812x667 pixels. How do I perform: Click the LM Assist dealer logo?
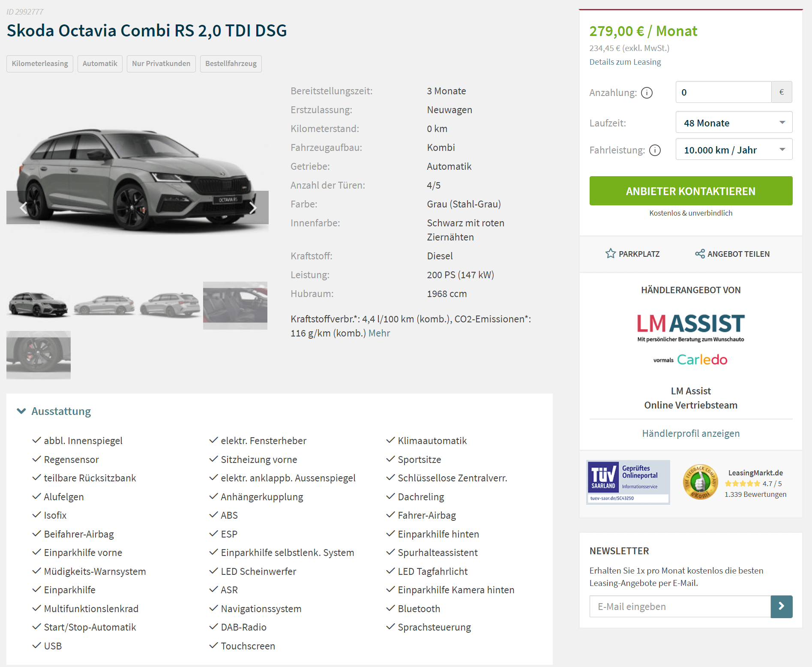tap(691, 328)
